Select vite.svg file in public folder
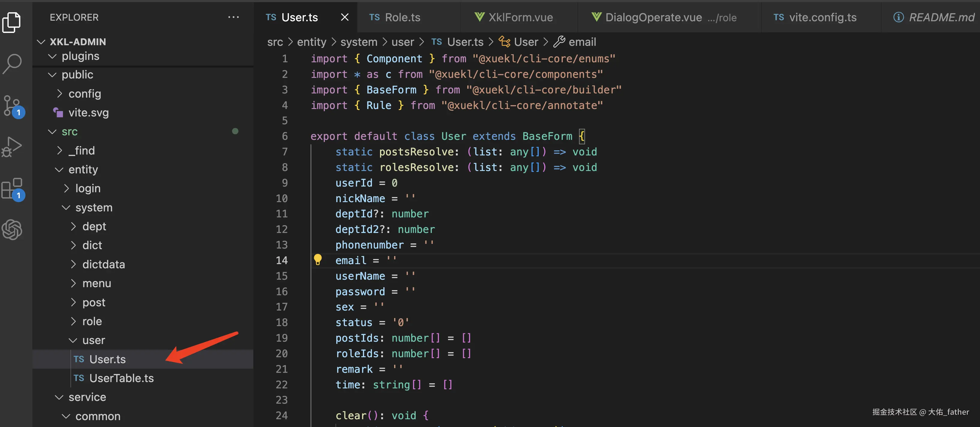The height and width of the screenshot is (427, 980). pyautogui.click(x=88, y=113)
